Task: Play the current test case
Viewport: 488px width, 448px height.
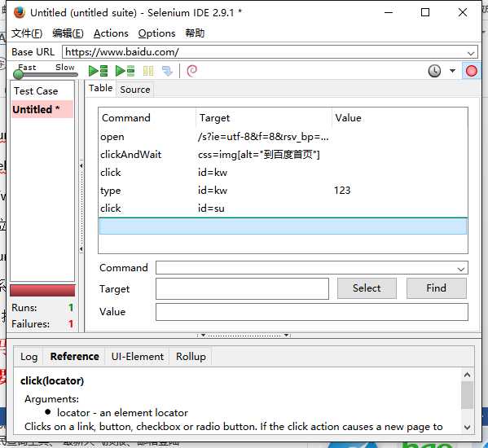Action: (125, 71)
